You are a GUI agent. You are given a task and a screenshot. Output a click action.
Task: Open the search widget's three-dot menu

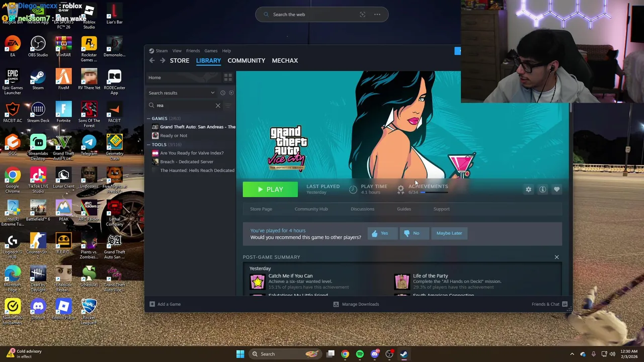pyautogui.click(x=377, y=15)
